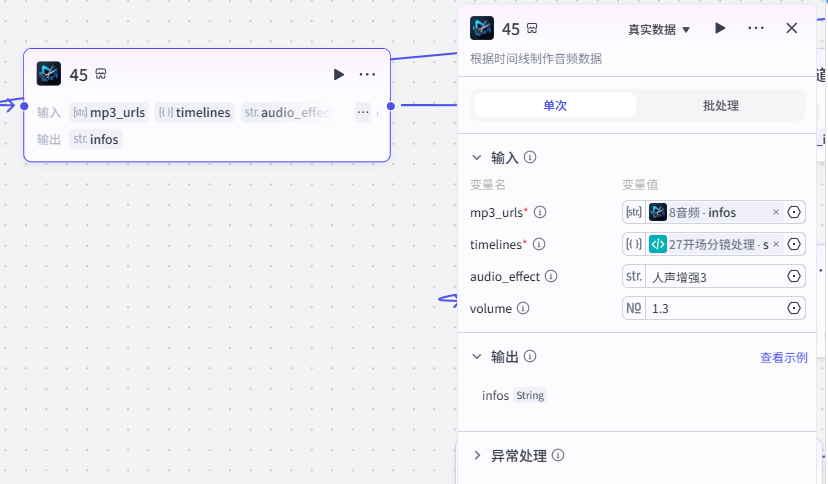
Task: Open the panel's more options menu
Action: [x=756, y=28]
